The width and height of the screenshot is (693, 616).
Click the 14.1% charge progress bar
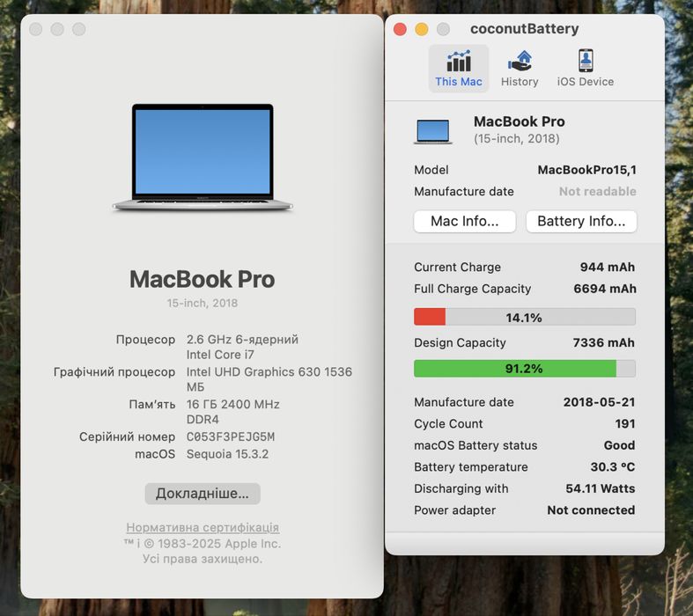525,317
